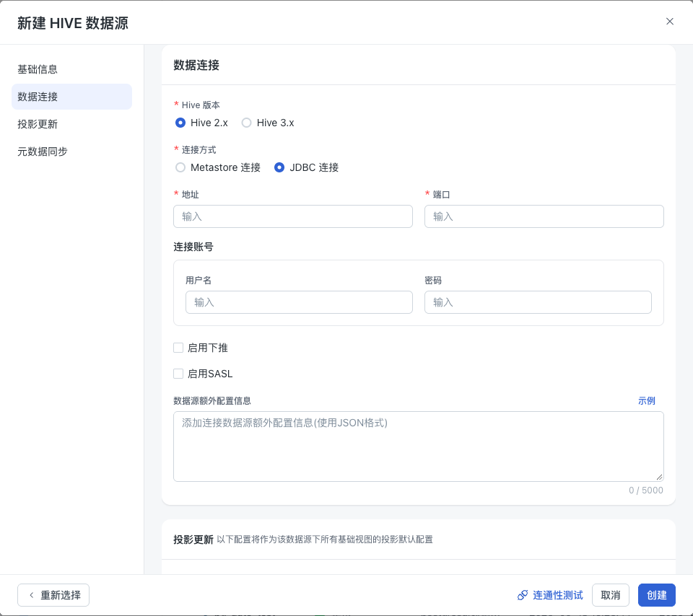Select Metastore 连接 option
Viewport: 693px width, 616px height.
click(180, 167)
